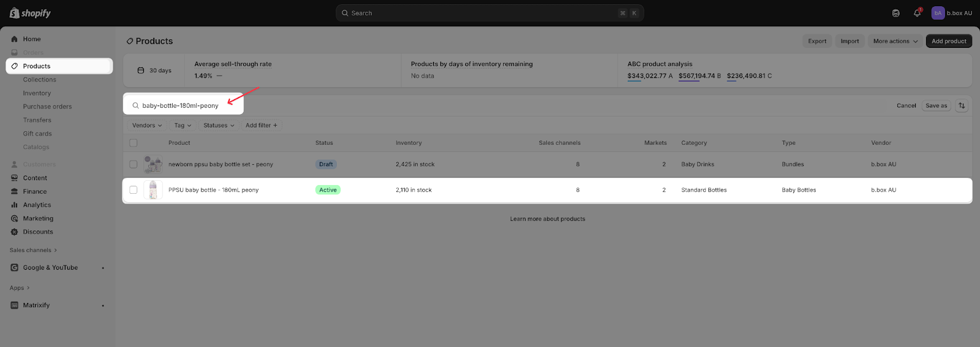Viewport: 980px width, 347px height.
Task: Click the Shopify logo icon
Action: (x=15, y=13)
